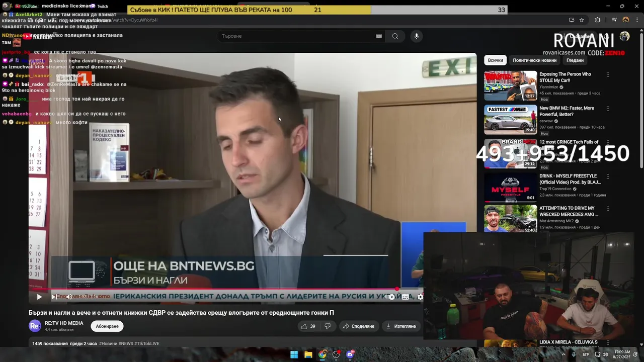Click the search magnifier button
Screen dimensions: 644x362
(395, 36)
